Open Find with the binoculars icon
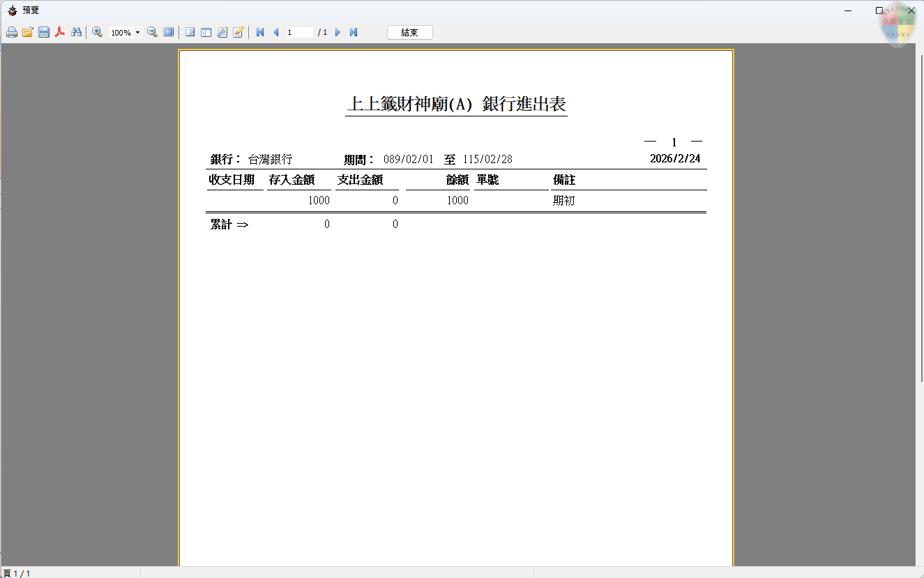The image size is (924, 578). tap(77, 32)
